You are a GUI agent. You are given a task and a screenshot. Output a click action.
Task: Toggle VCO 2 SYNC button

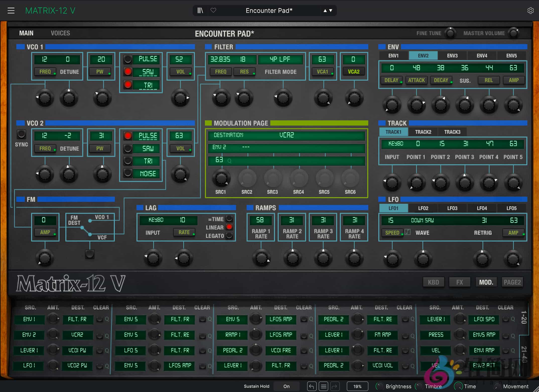pyautogui.click(x=21, y=134)
